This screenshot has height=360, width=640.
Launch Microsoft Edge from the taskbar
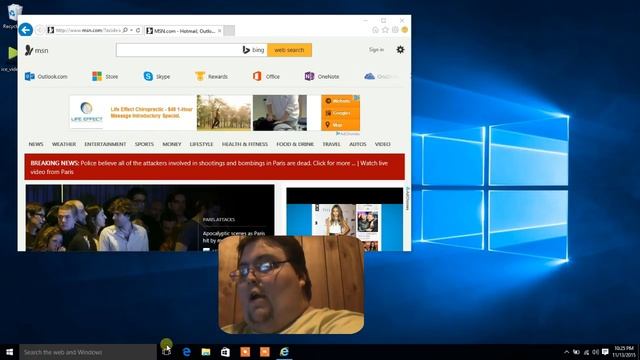[187, 351]
